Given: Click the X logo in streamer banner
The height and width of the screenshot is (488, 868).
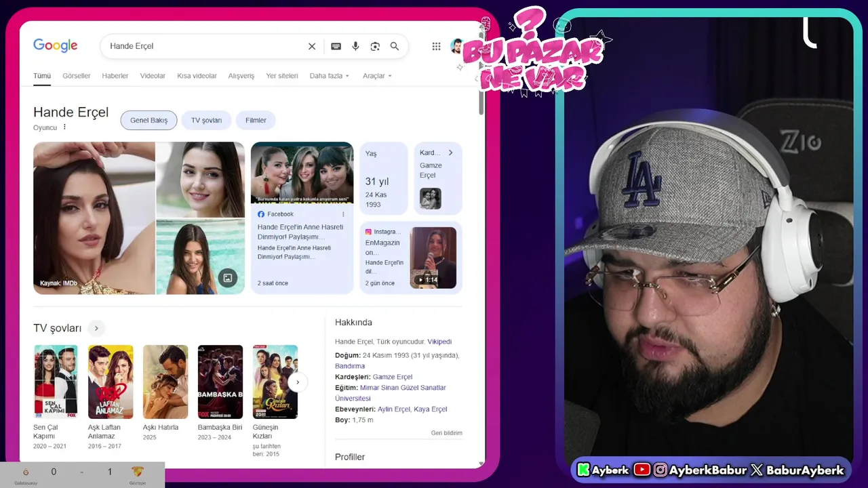Looking at the screenshot, I should pos(757,470).
